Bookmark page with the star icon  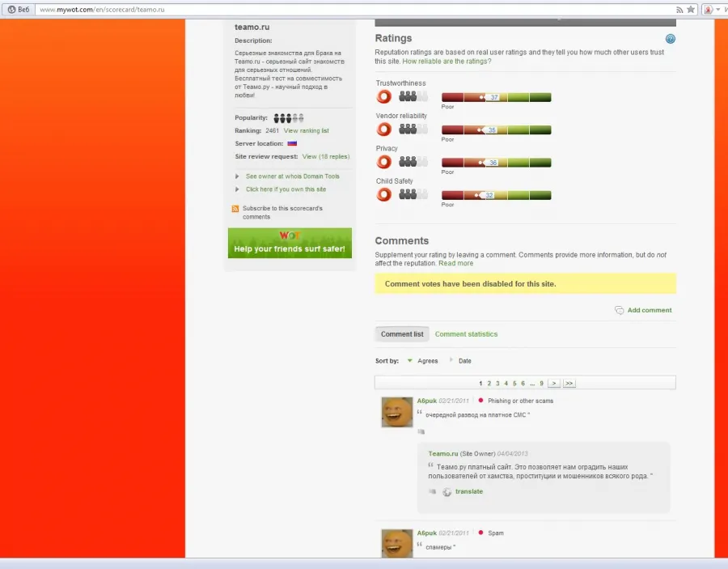click(x=691, y=9)
